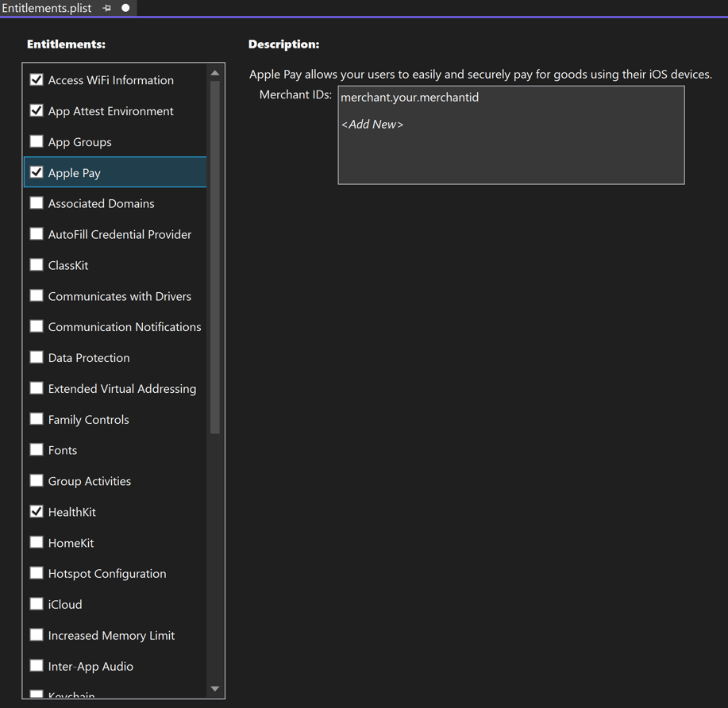Viewport: 728px width, 708px height.
Task: Uncheck the Apple Pay checkbox
Action: point(37,172)
